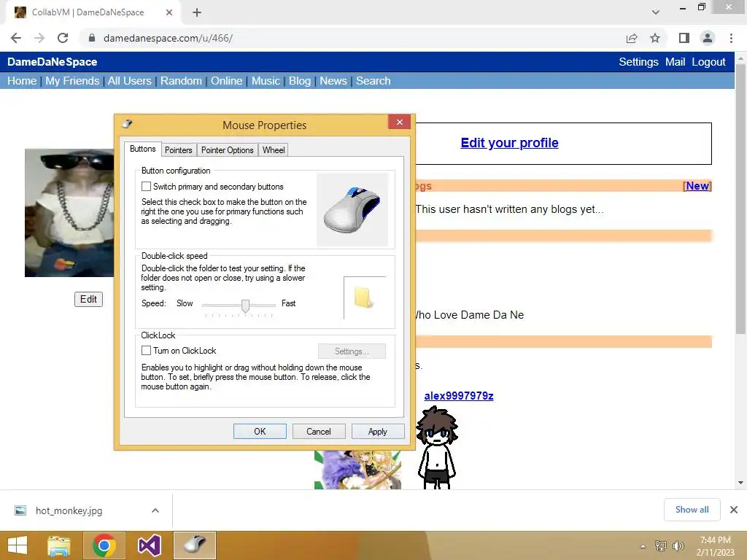Viewport: 747px width, 560px height.
Task: Open Random nav link
Action: coord(181,81)
